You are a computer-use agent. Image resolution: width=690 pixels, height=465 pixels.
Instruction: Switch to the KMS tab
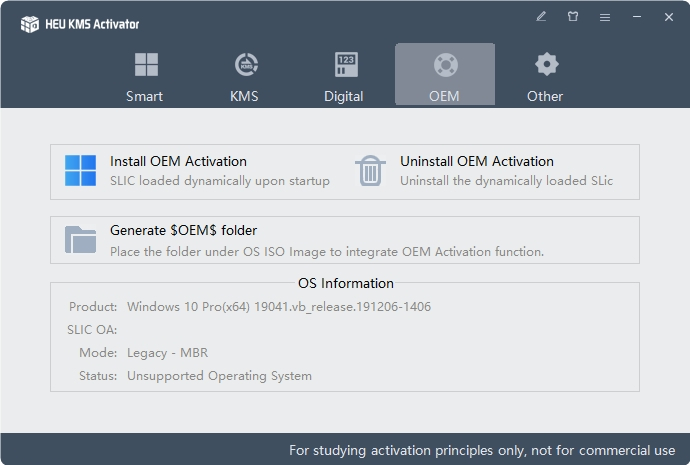coord(245,76)
